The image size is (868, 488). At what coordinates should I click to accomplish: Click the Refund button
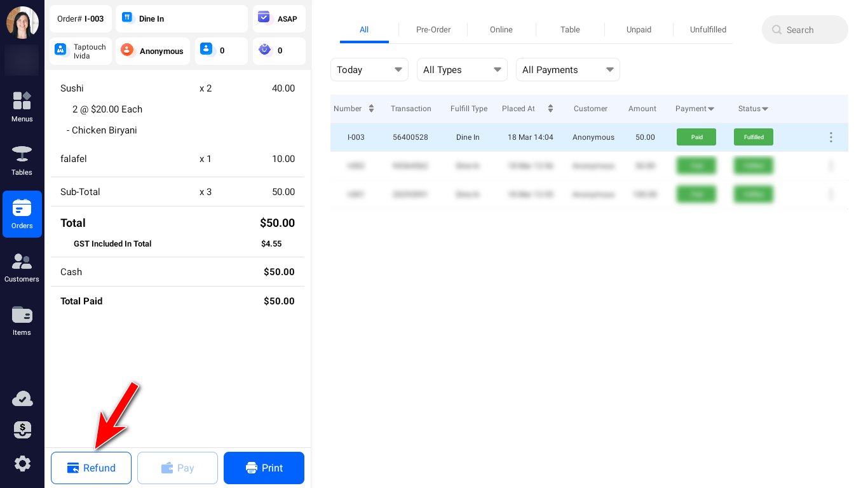[91, 468]
